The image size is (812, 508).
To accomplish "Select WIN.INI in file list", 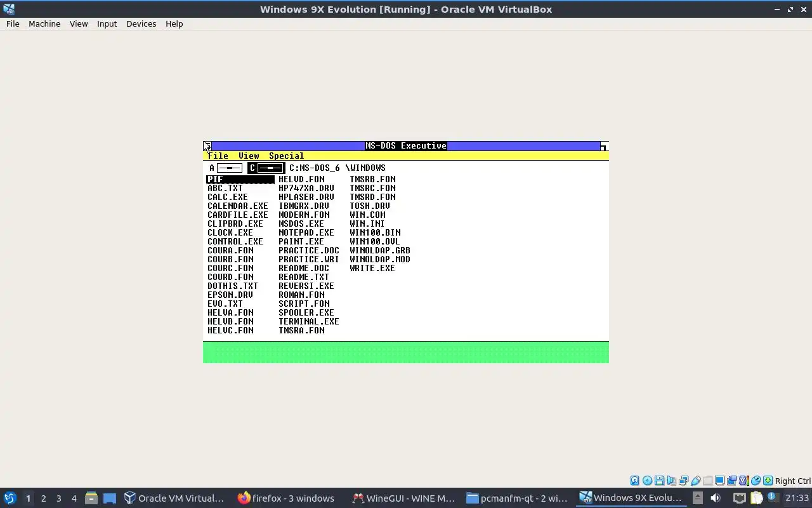I will [x=367, y=224].
